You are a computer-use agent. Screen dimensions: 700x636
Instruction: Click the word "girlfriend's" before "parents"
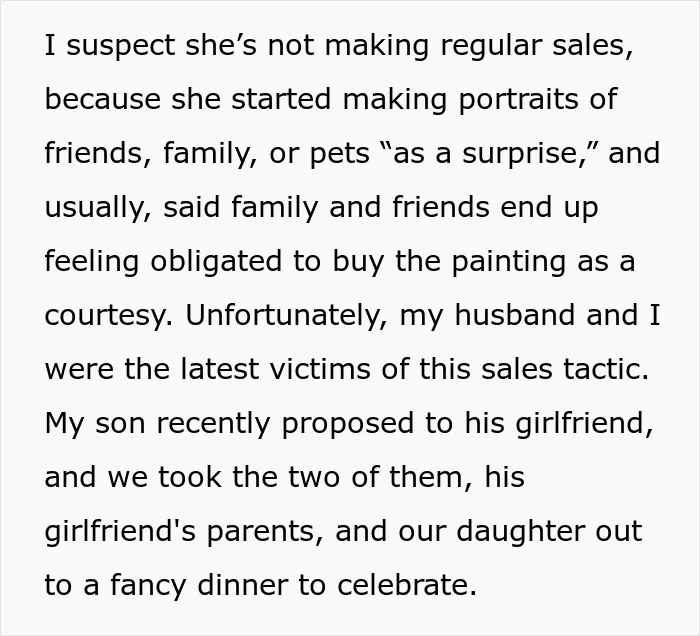click(x=120, y=531)
